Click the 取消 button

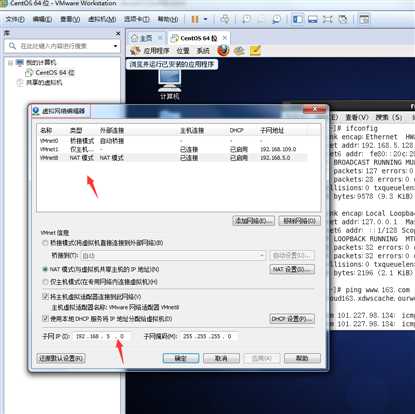pos(221,358)
